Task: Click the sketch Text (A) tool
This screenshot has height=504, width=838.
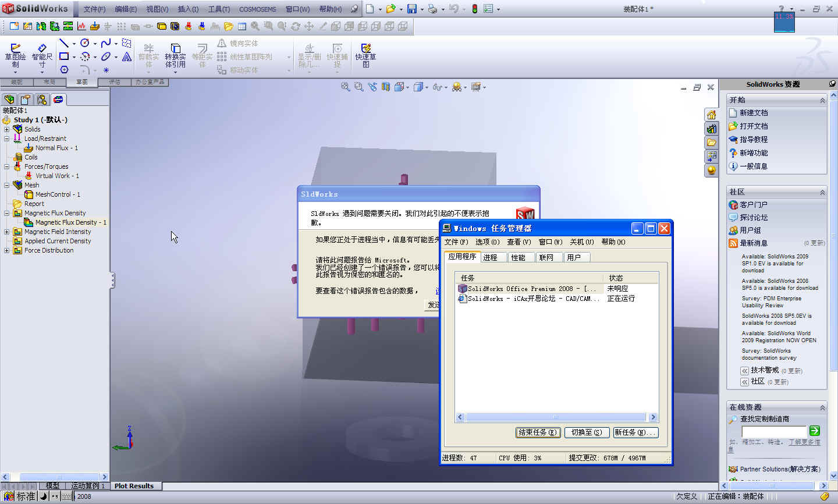Action: click(127, 56)
